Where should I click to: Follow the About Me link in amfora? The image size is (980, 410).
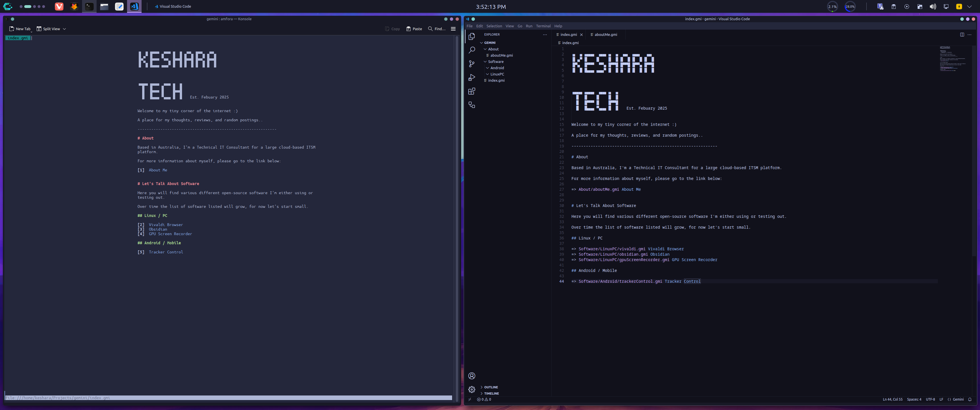point(158,170)
